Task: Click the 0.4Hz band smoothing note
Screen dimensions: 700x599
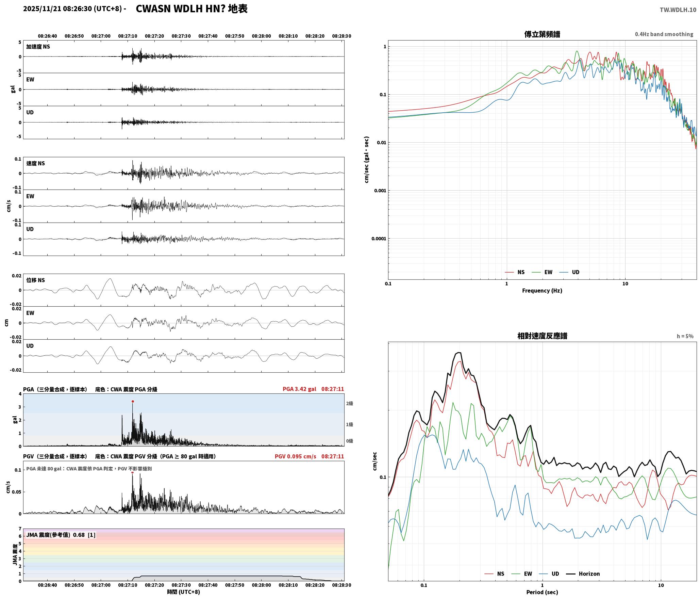Action: [x=664, y=34]
